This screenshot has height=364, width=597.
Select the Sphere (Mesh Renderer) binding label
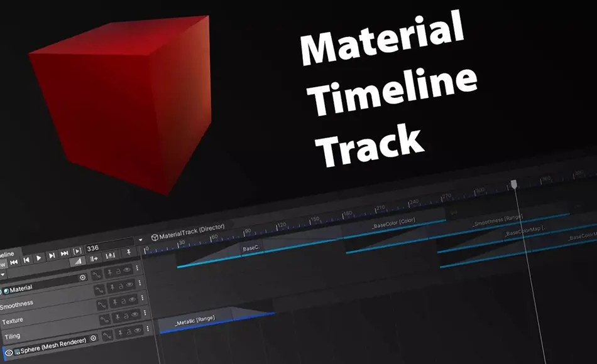(53, 346)
